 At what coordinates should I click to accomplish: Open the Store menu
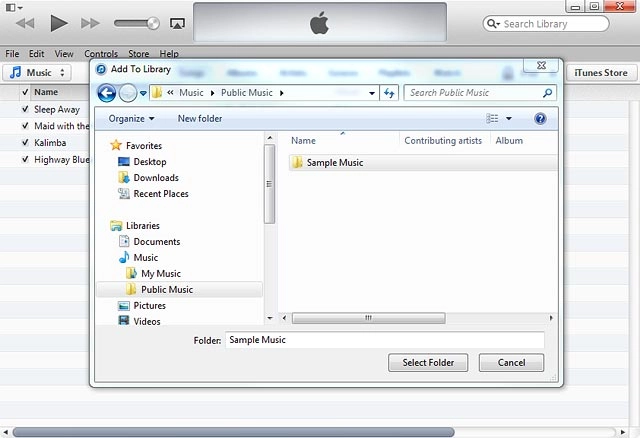139,53
